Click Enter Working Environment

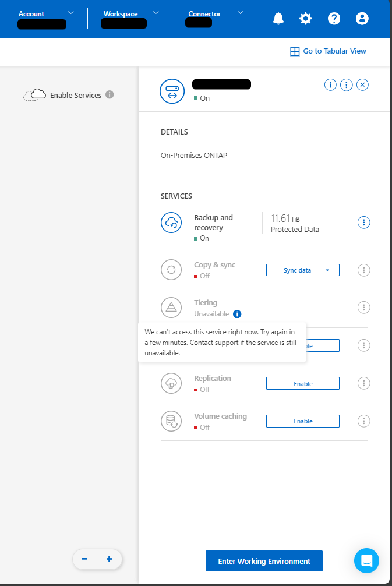pos(264,560)
